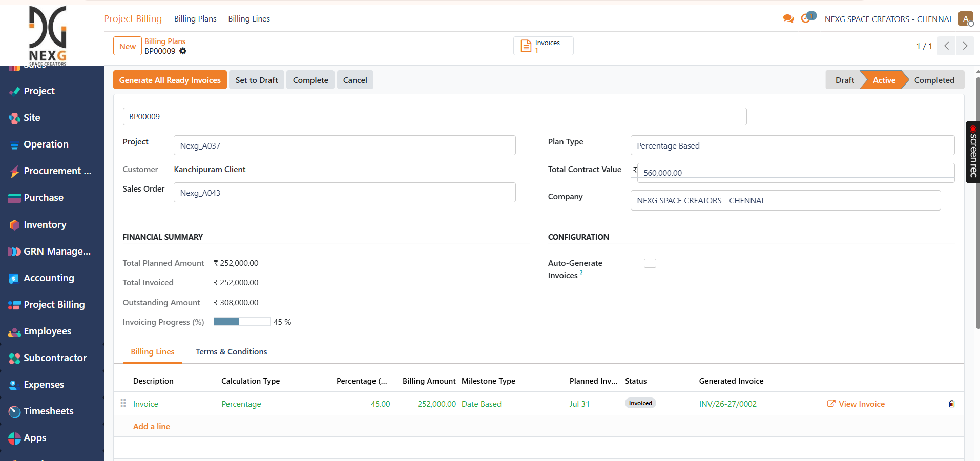Select the Completed status stage
980x461 pixels.
pyautogui.click(x=934, y=80)
